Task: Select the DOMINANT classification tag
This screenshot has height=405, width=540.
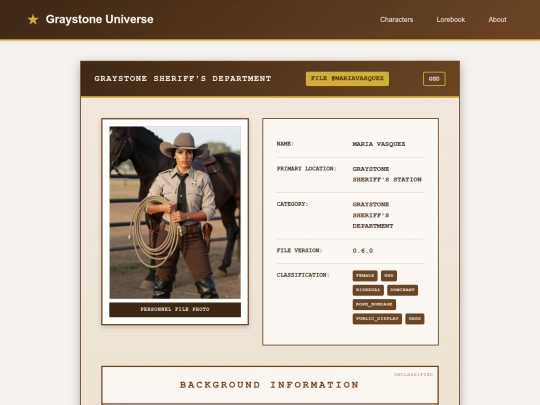Action: 402,290
